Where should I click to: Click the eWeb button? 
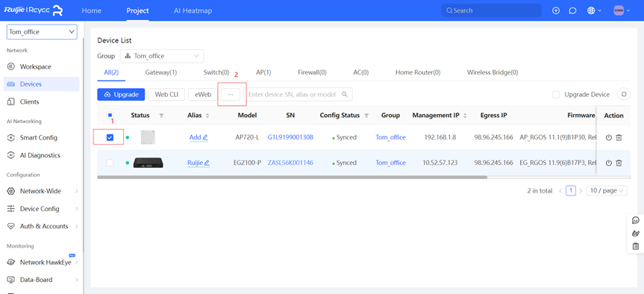click(203, 95)
